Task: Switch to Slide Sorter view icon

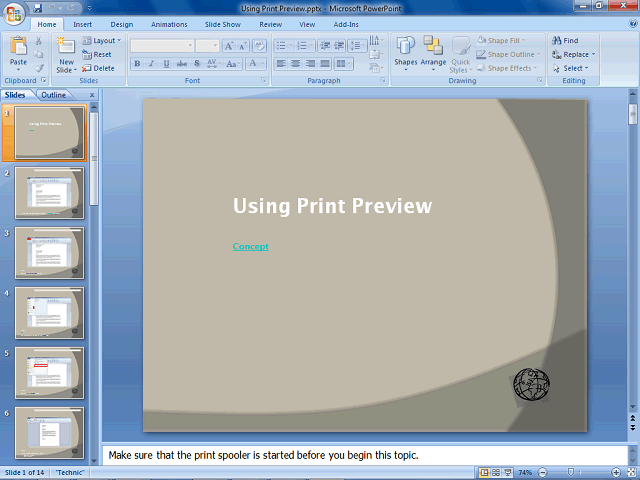Action: [x=496, y=472]
